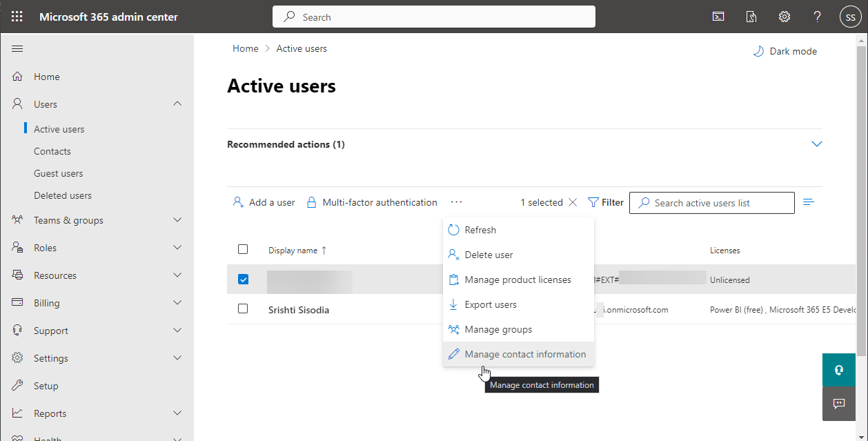868x441 pixels.
Task: Click the Setup wrench icon
Action: 18,386
